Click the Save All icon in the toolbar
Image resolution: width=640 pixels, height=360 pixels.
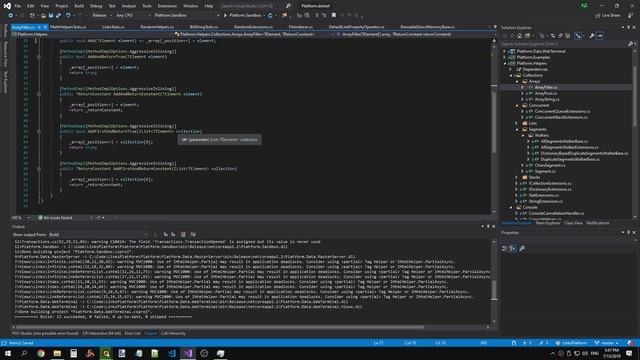(x=58, y=16)
